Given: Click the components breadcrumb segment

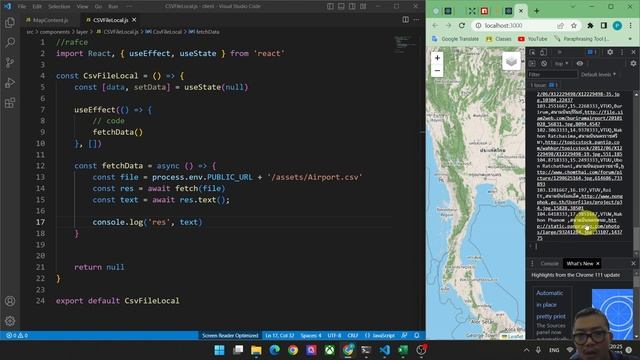Looking at the screenshot, I should pyautogui.click(x=55, y=31).
